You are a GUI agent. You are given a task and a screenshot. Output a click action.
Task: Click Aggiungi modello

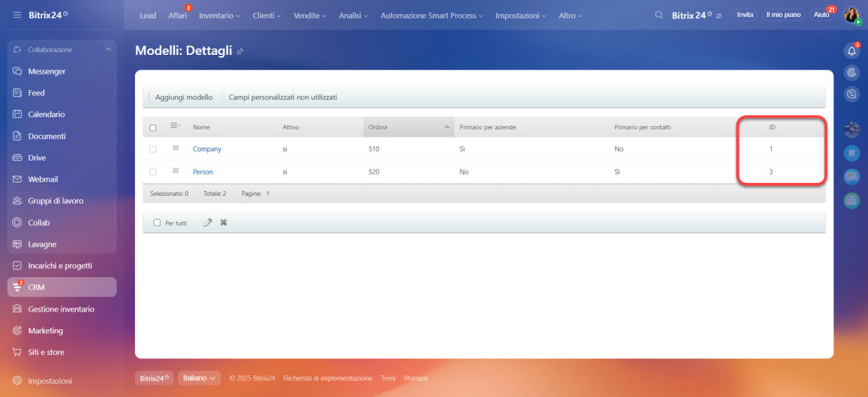(184, 98)
